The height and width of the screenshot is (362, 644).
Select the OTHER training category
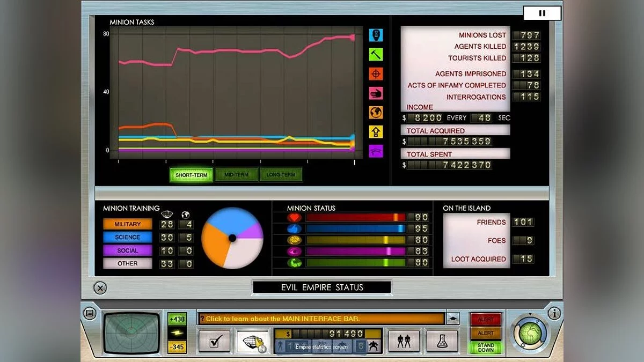128,263
